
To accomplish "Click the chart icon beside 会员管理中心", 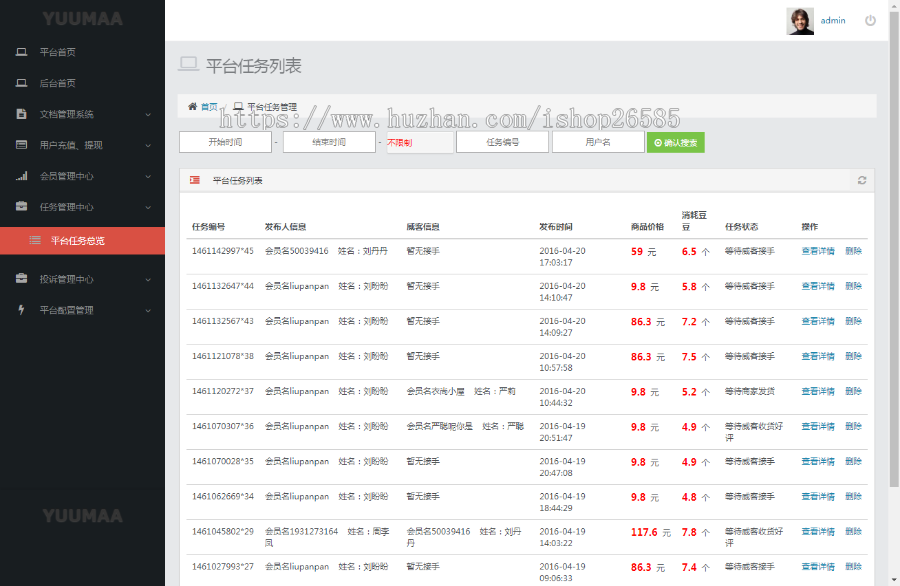I will pyautogui.click(x=22, y=177).
